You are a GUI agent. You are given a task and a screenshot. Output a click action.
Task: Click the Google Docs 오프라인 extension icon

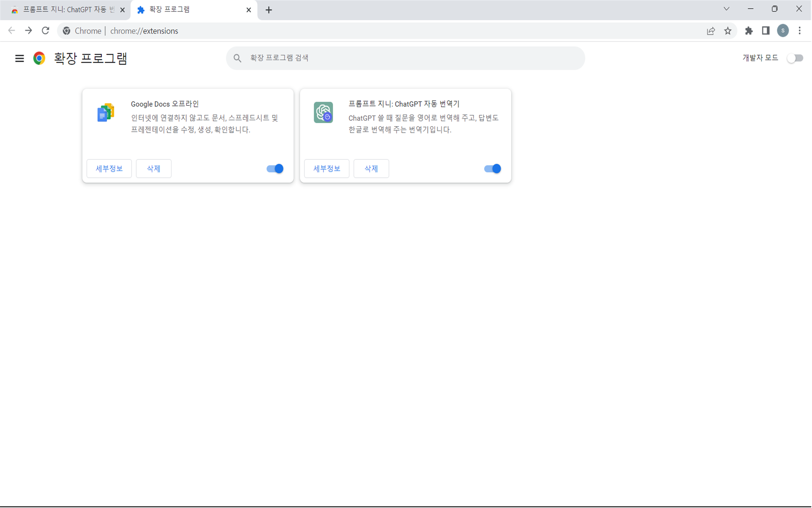(106, 112)
